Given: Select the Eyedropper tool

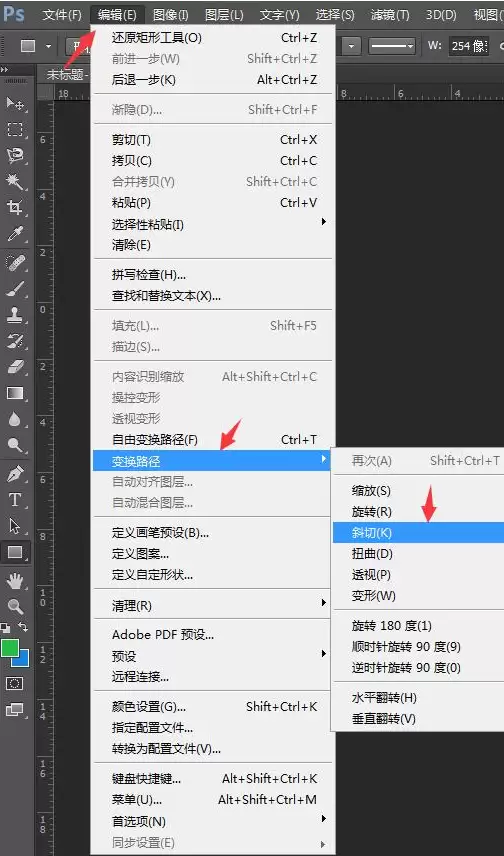Looking at the screenshot, I should click(x=15, y=234).
